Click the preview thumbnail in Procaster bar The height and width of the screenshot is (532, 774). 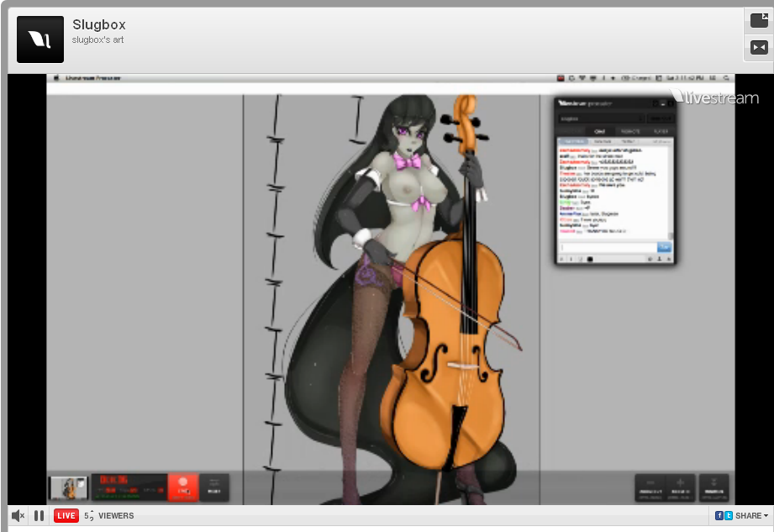pyautogui.click(x=69, y=488)
